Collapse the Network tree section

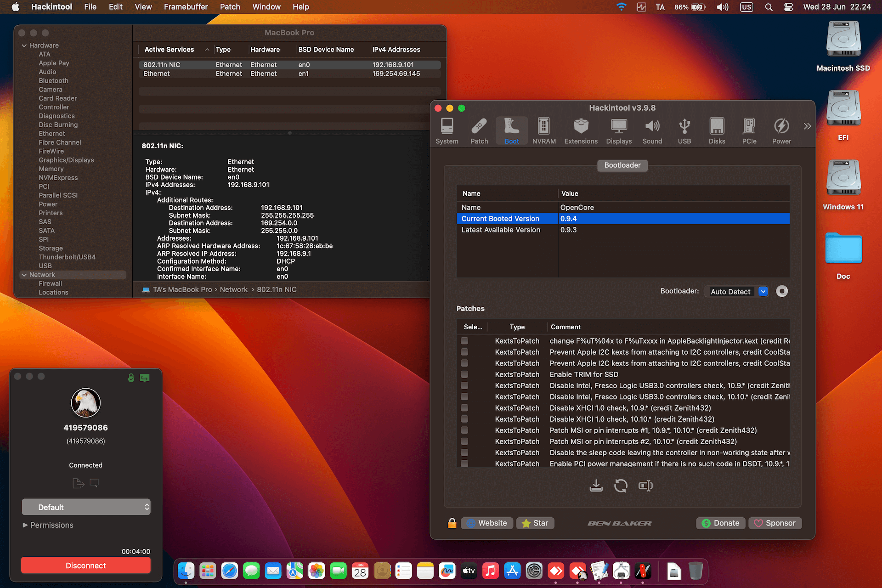(x=24, y=275)
